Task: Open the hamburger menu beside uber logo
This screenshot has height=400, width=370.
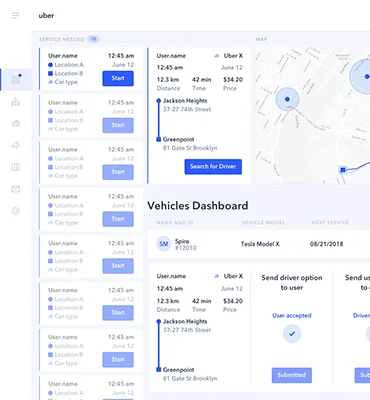Action: click(x=16, y=16)
